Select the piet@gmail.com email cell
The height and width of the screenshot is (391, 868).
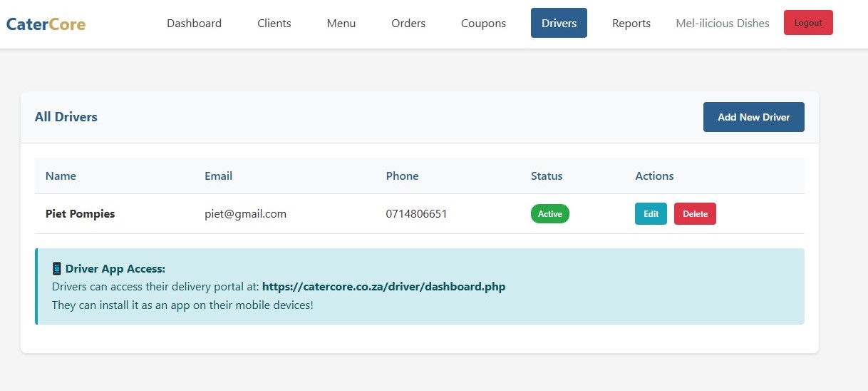(245, 214)
